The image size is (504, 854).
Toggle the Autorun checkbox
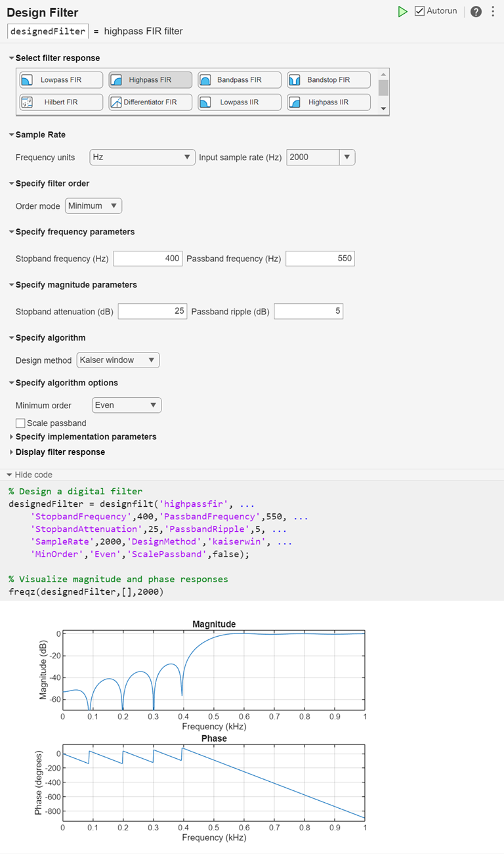tap(418, 11)
